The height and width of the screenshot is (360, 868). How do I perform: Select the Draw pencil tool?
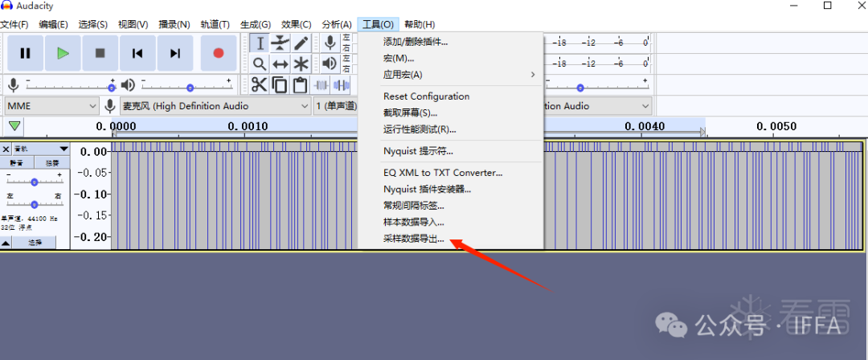tap(301, 43)
